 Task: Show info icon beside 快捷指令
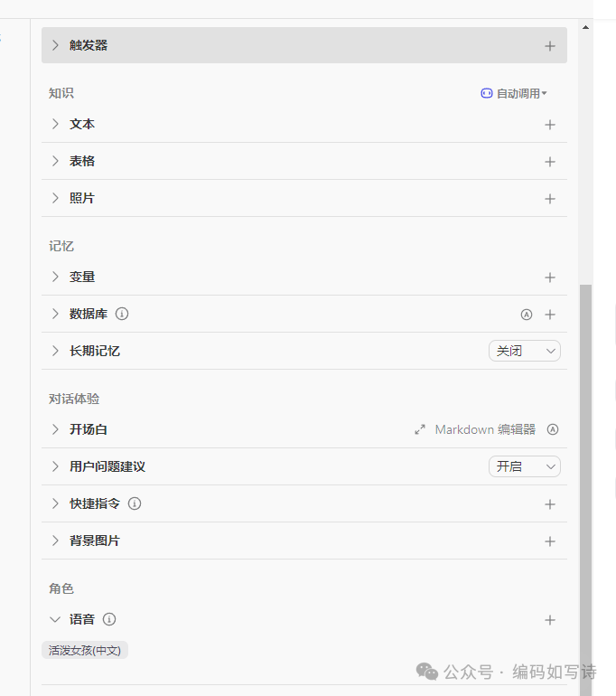tap(135, 503)
